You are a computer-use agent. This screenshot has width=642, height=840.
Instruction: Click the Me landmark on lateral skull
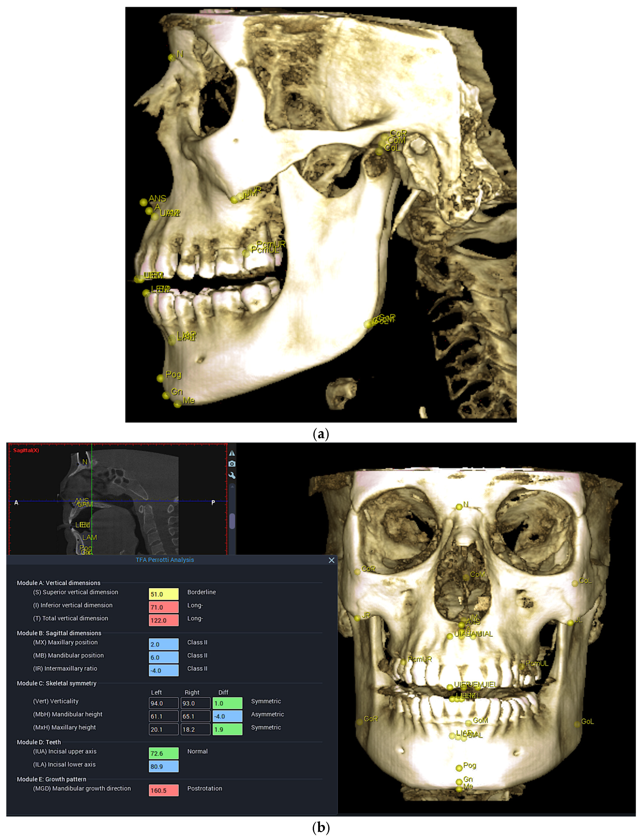coord(177,404)
